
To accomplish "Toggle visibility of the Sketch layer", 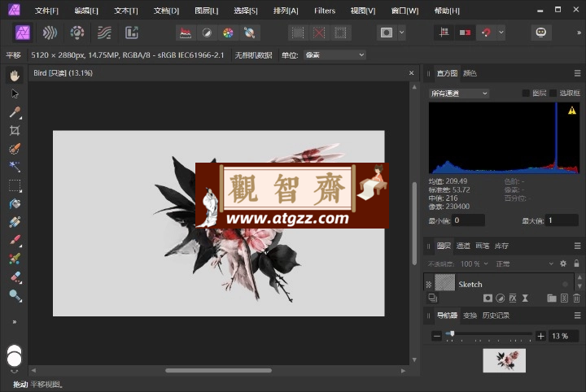I will pyautogui.click(x=565, y=285).
